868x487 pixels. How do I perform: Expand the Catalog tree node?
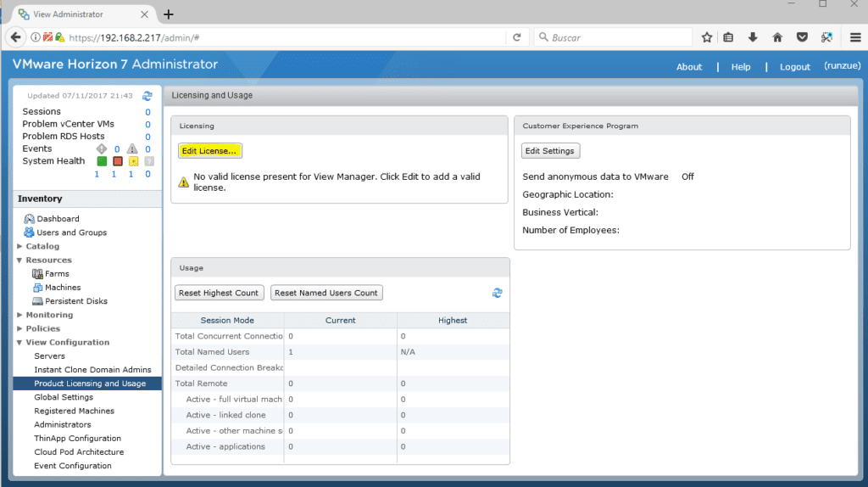pyautogui.click(x=19, y=246)
